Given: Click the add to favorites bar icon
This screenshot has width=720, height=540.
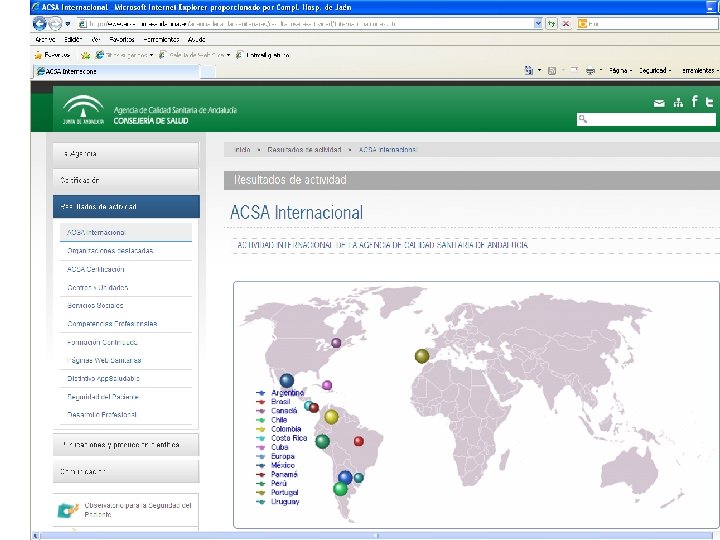Looking at the screenshot, I should (85, 56).
